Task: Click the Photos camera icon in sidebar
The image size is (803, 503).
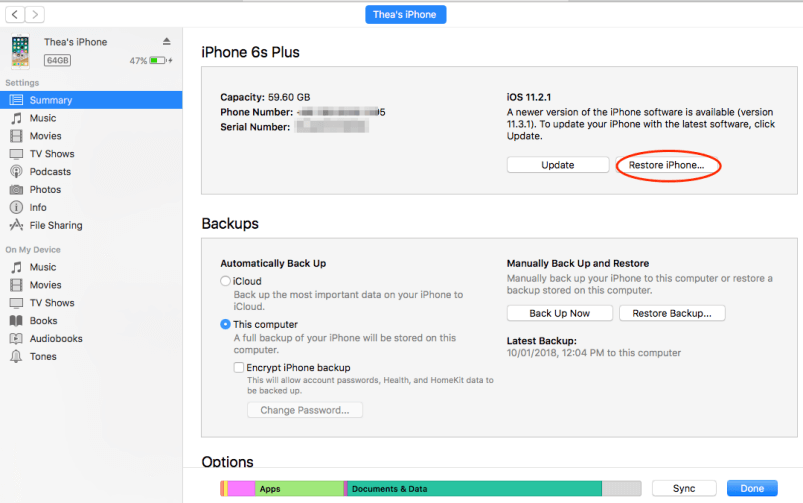Action: coord(16,190)
